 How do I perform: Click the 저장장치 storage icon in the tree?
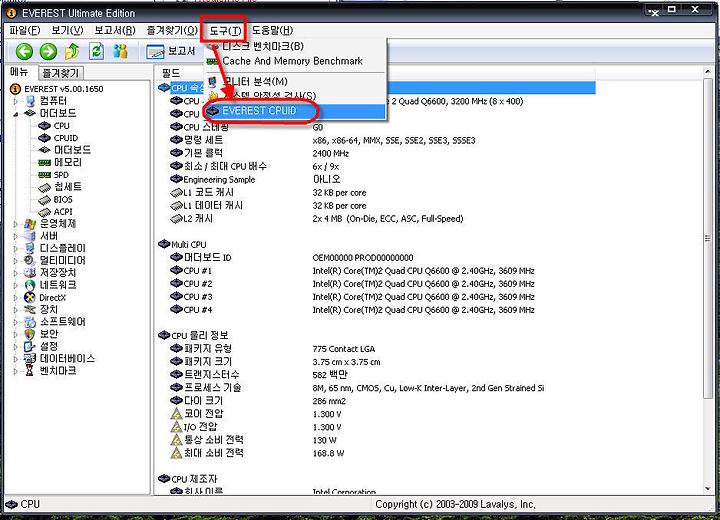pyautogui.click(x=30, y=272)
